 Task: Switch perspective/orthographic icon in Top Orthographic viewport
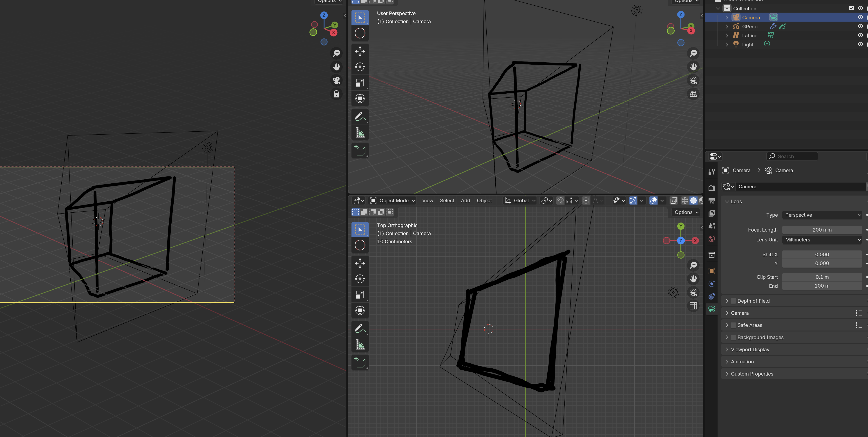[x=693, y=306]
